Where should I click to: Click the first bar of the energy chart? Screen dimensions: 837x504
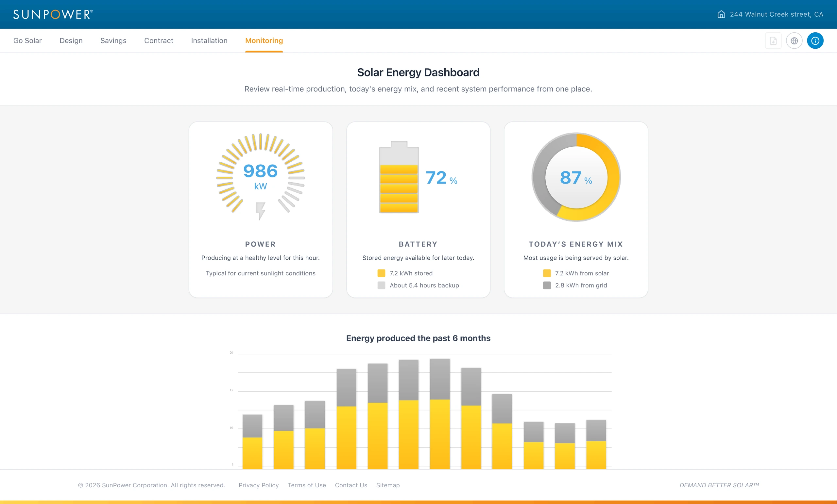pyautogui.click(x=252, y=442)
